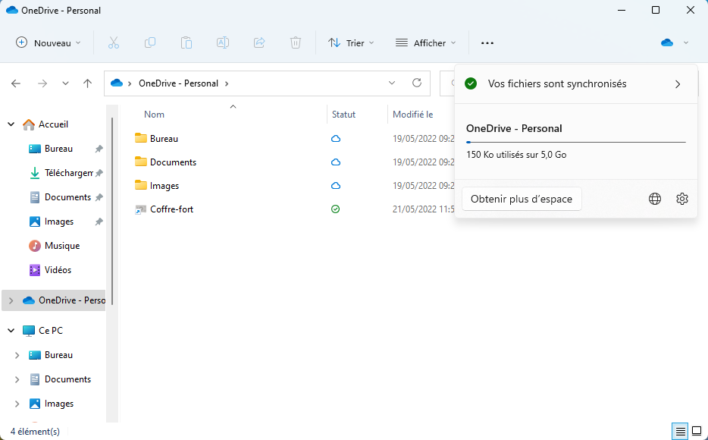
Task: Expand Documents under Ce PC
Action: tap(17, 379)
